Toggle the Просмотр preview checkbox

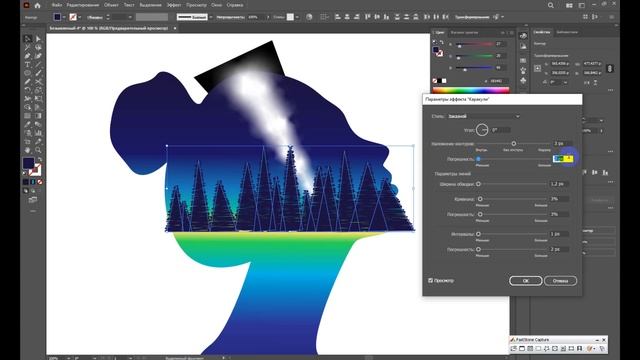point(430,280)
